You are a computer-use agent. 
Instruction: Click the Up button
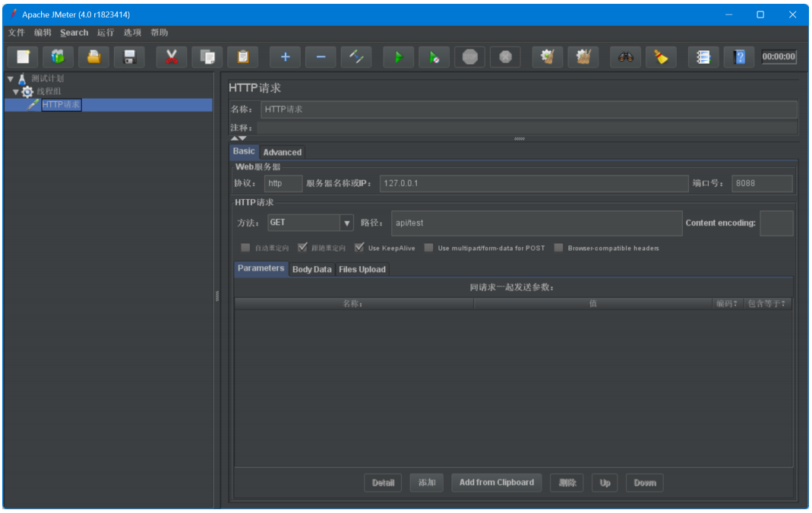605,483
